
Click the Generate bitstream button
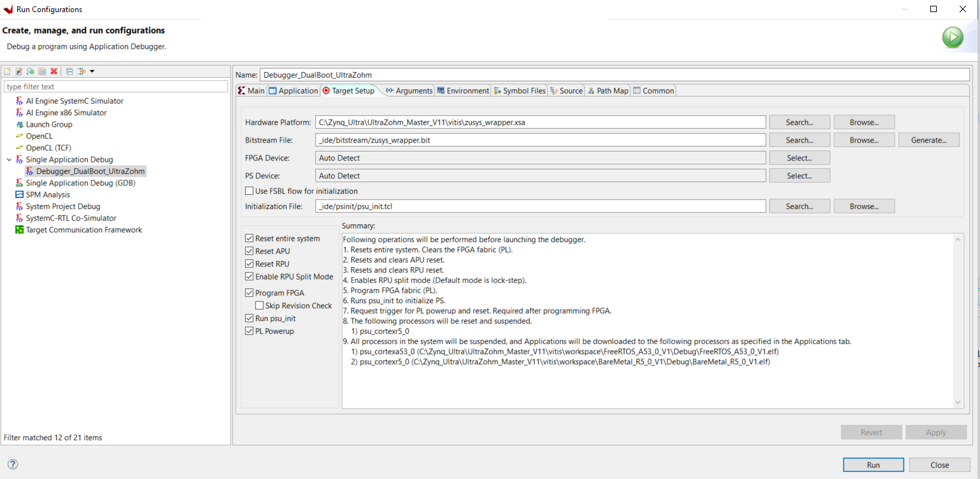(x=928, y=140)
